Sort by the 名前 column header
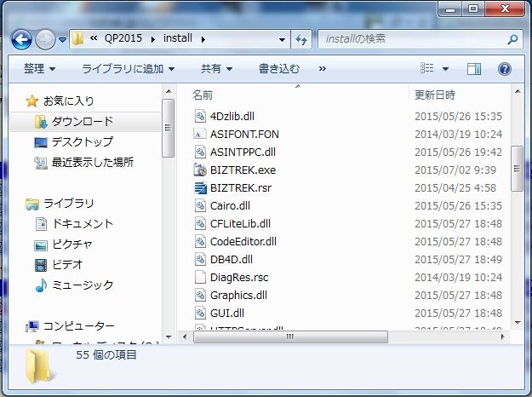Screen dimensions: 532x397 coord(203,95)
